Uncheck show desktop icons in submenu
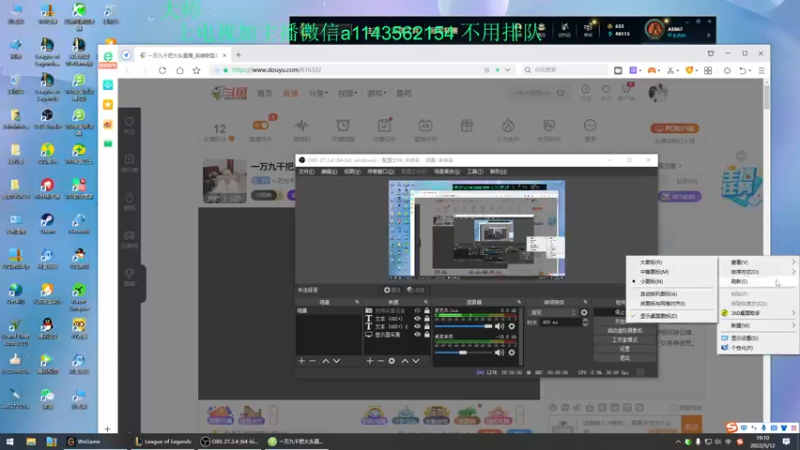The image size is (800, 450). coord(671,316)
